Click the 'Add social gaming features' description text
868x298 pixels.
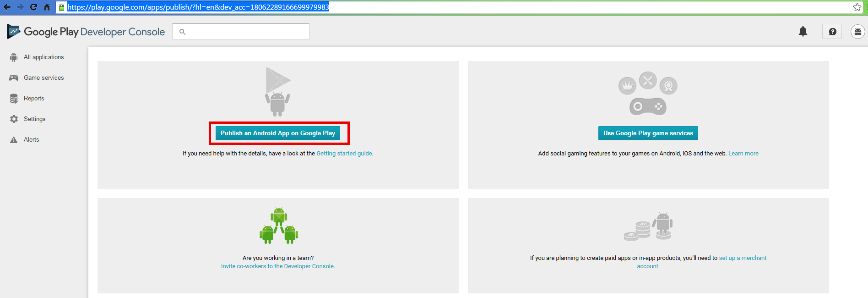[632, 154]
